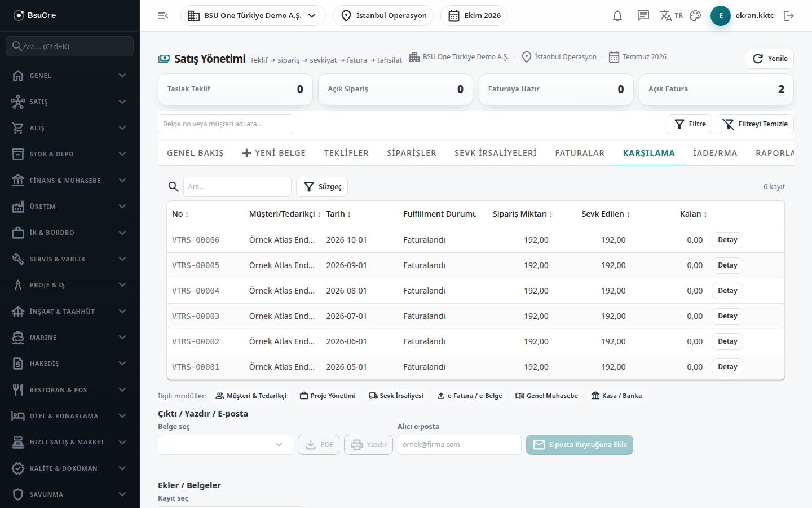Open the Finans & Muhasebe bank icon
Screen dimensions: 812x508
tap(18, 181)
